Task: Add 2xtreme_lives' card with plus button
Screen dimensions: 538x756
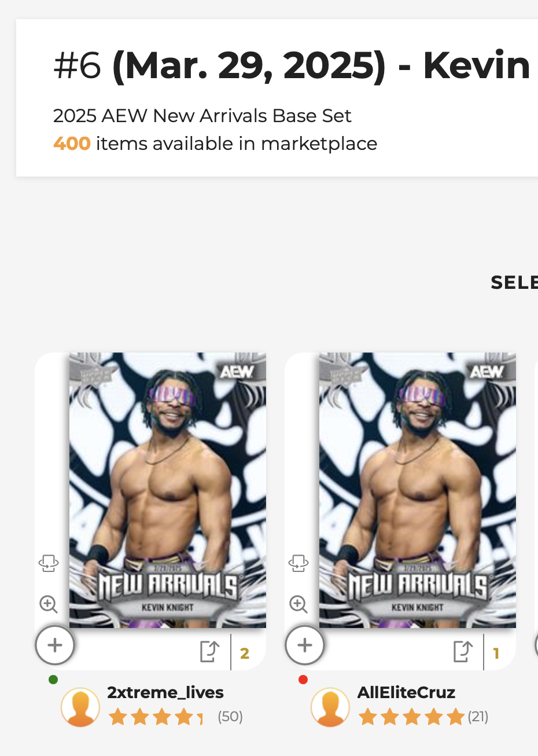Action: 55,645
